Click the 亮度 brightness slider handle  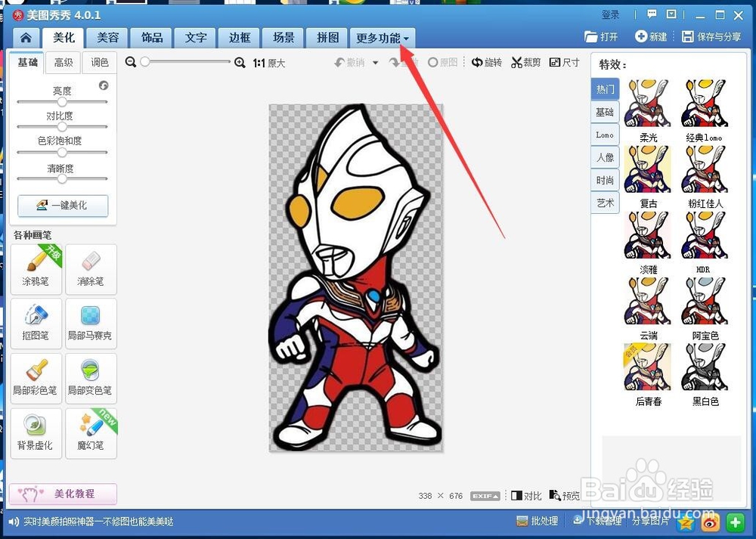point(62,102)
